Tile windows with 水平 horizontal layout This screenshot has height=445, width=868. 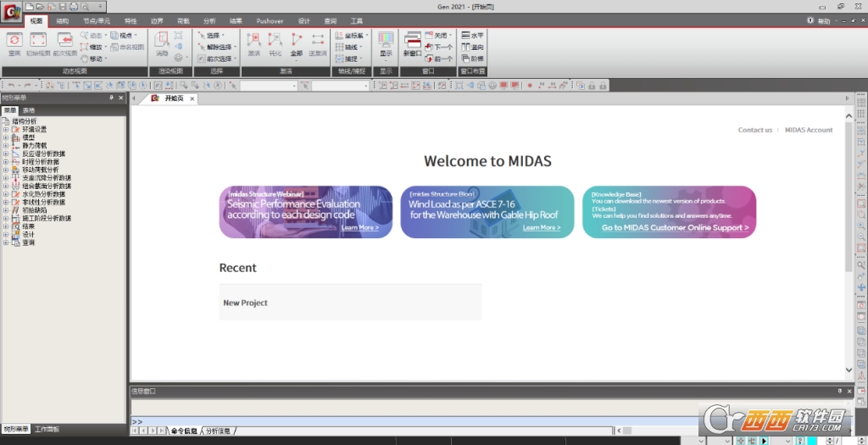tap(473, 35)
